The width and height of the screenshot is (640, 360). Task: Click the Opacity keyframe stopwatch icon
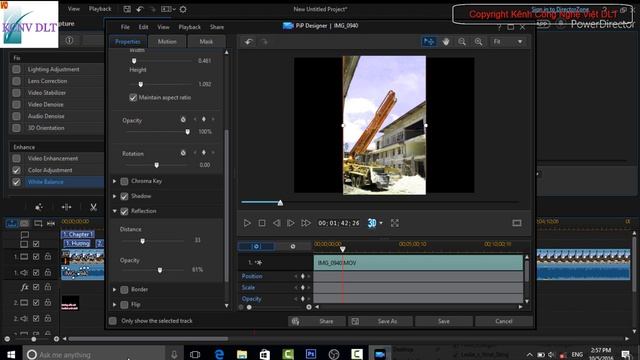[183, 120]
